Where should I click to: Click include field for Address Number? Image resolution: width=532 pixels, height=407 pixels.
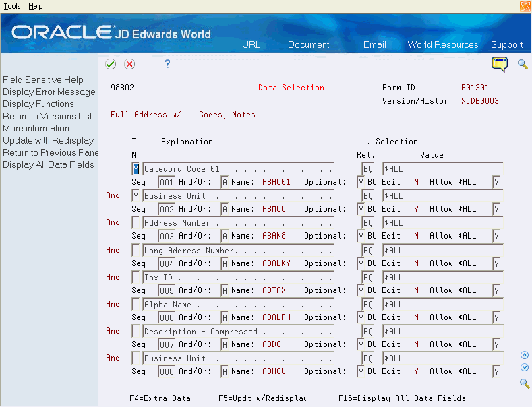click(x=136, y=223)
